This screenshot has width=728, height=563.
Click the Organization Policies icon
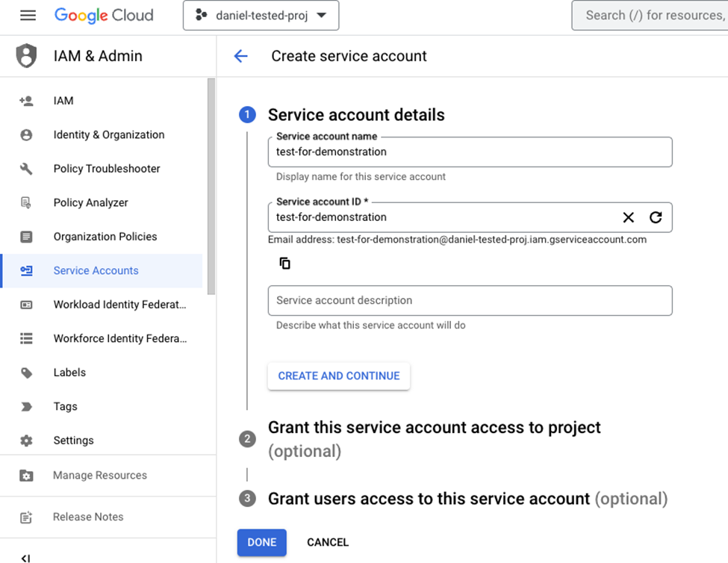[26, 237]
